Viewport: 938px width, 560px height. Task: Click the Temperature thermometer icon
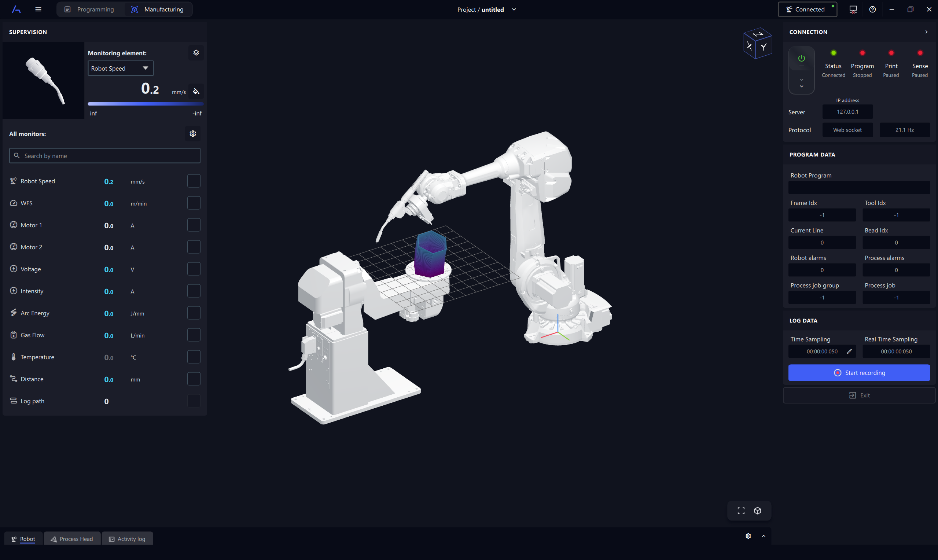14,357
